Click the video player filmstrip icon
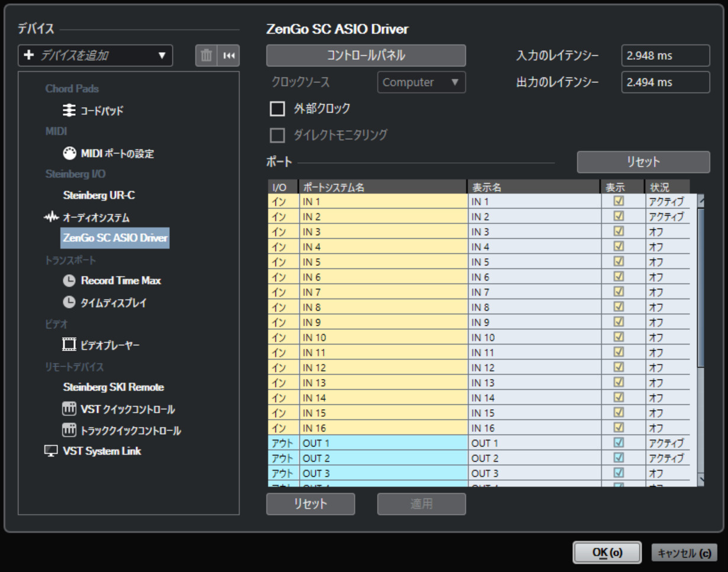Image resolution: width=728 pixels, height=572 pixels. (69, 345)
